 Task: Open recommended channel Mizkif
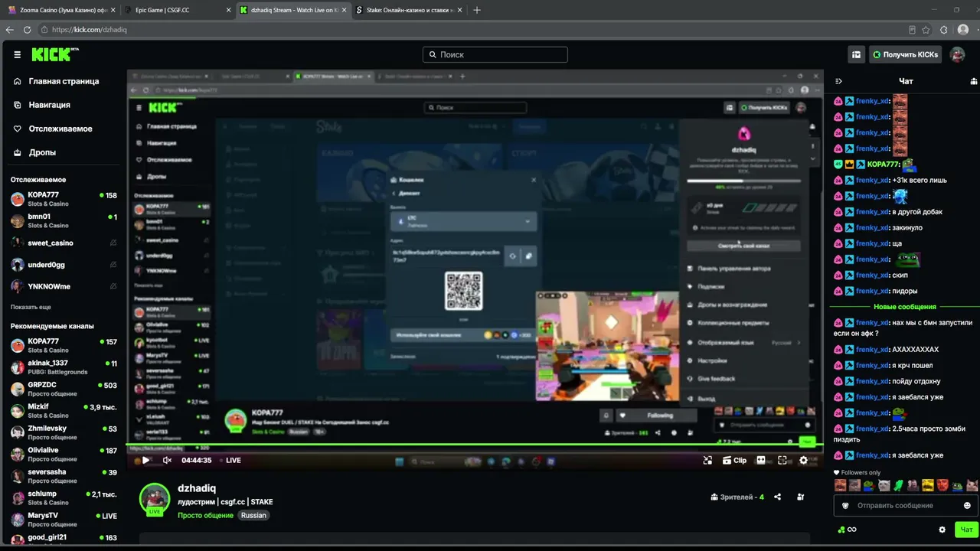[63, 410]
